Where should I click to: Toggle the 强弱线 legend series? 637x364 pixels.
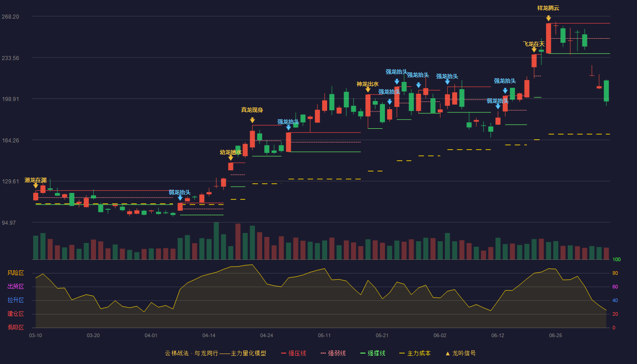click(x=334, y=353)
